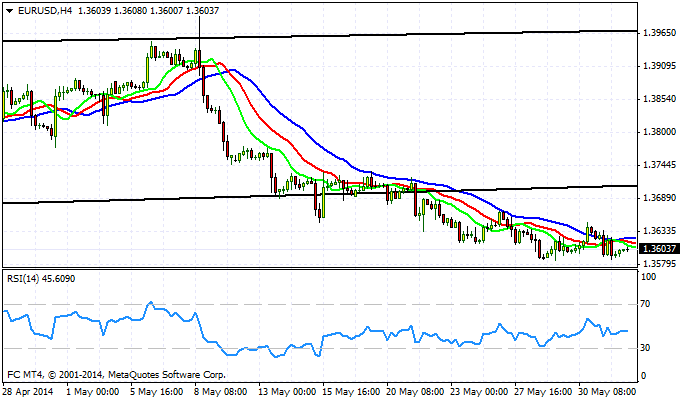
Task: Select the 1.36335 price scale label
Action: point(660,230)
